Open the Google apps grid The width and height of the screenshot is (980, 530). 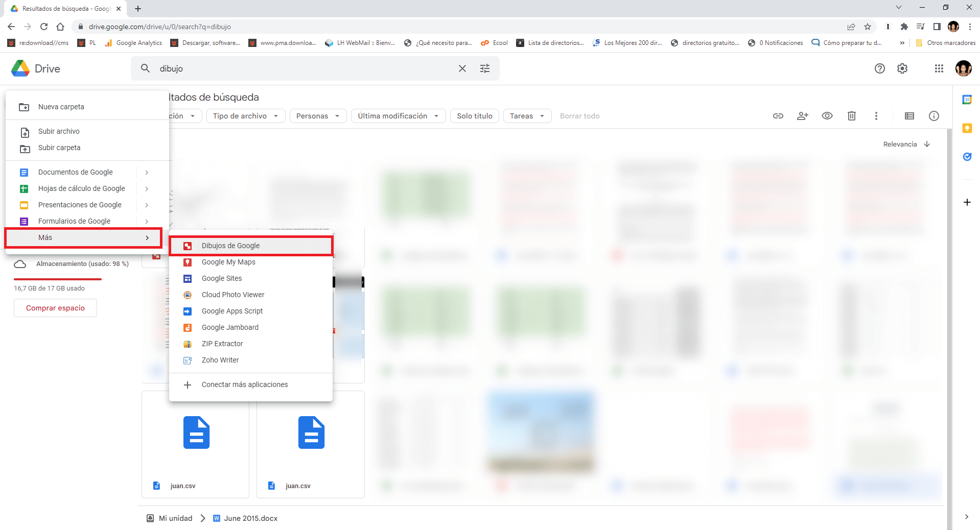(x=939, y=68)
